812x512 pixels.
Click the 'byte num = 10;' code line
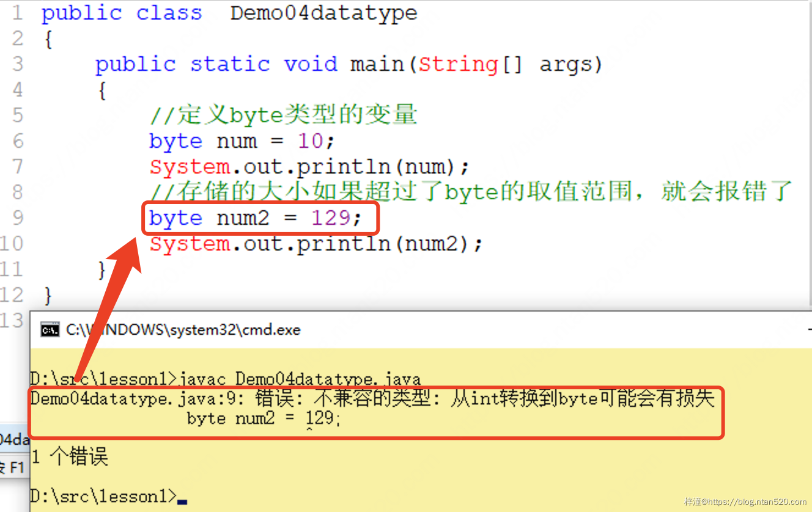point(242,141)
